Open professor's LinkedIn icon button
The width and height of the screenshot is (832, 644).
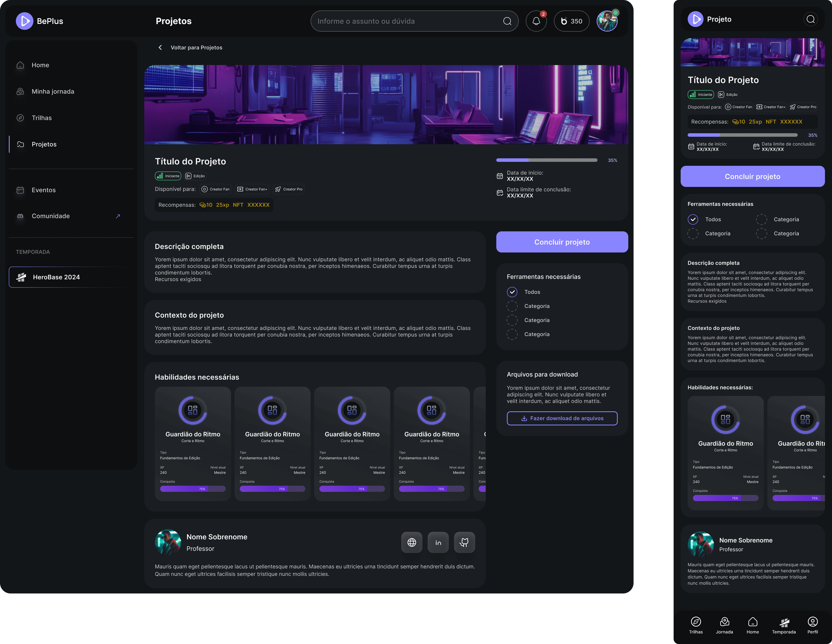438,542
